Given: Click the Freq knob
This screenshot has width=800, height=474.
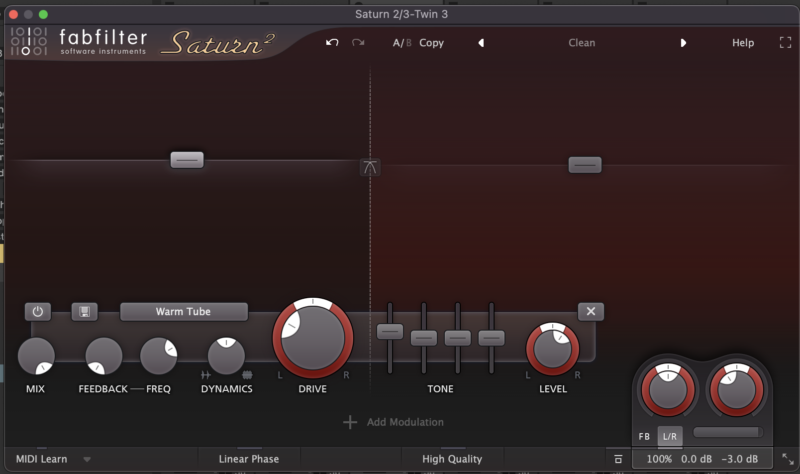Looking at the screenshot, I should 159,356.
